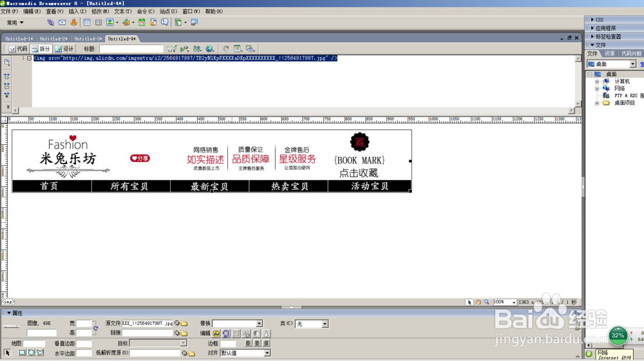
Task: Switch to 拆分 split view
Action: coord(41,49)
